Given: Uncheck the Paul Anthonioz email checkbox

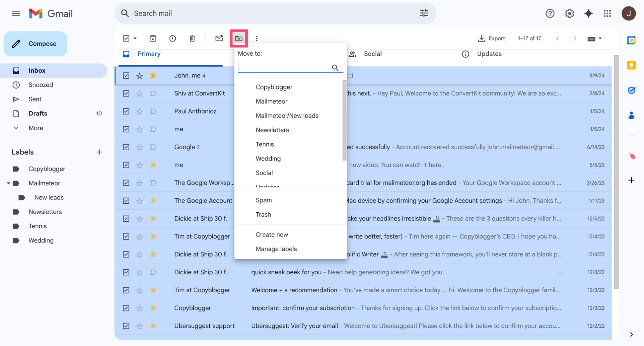Looking at the screenshot, I should click(126, 111).
